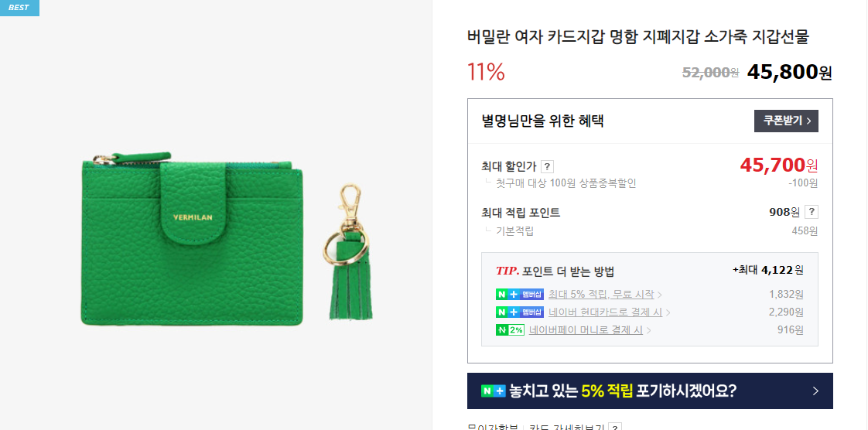Click the chevron beside 네이버페이 머니로 결제 시
This screenshot has height=430, width=868.
[x=649, y=331]
